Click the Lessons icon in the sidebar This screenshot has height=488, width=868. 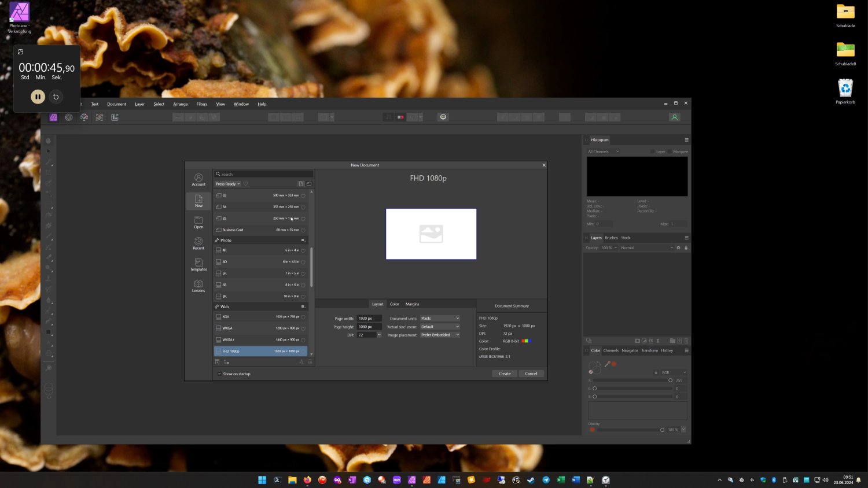pyautogui.click(x=198, y=286)
